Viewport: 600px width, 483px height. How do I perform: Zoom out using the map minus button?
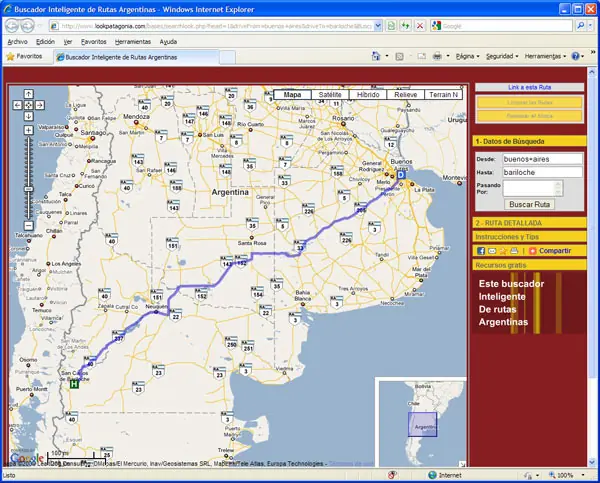pos(29,225)
